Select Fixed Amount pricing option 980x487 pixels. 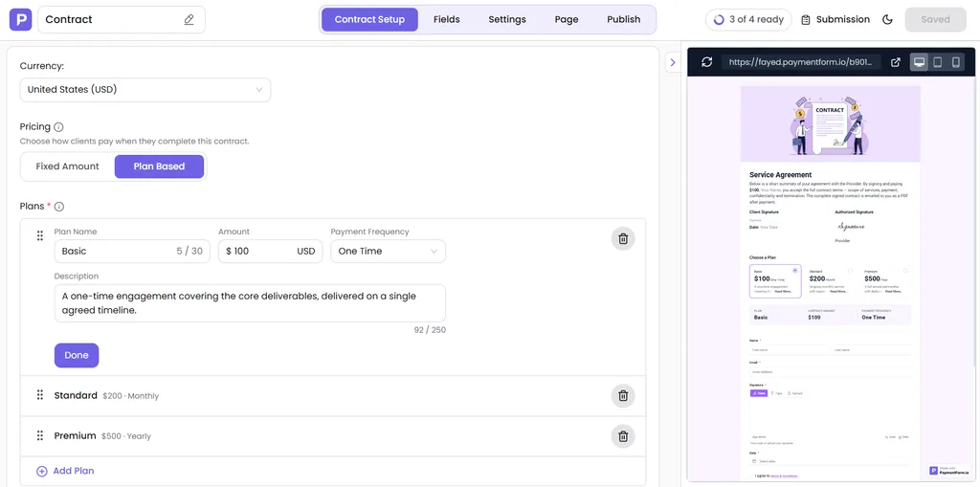click(68, 166)
